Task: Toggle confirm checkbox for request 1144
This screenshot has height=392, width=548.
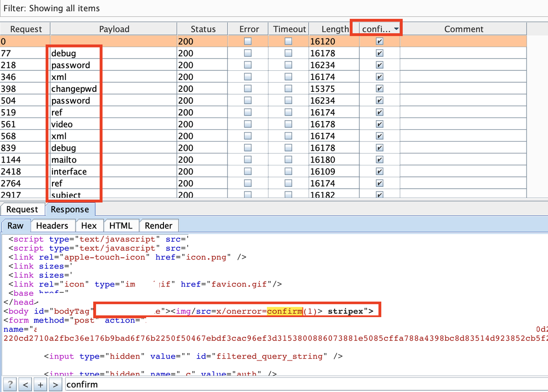Action: (x=379, y=160)
